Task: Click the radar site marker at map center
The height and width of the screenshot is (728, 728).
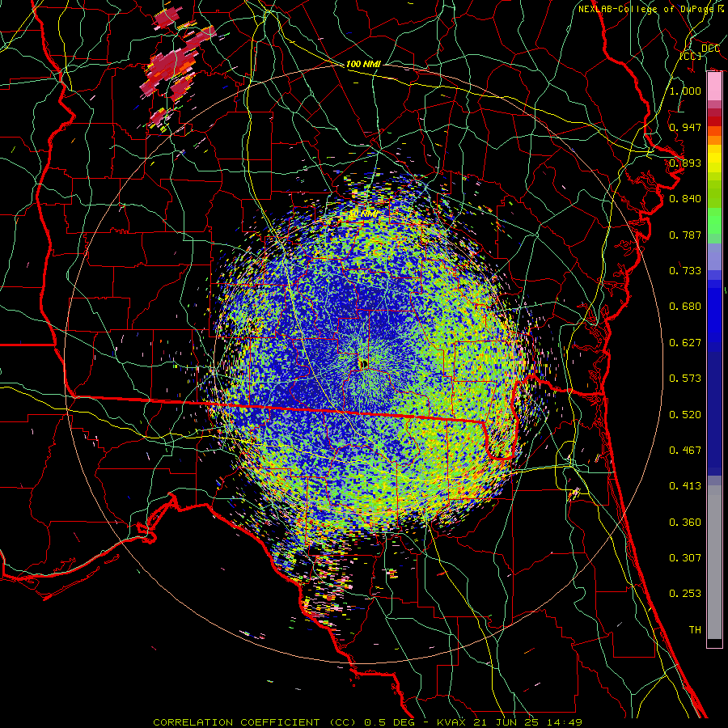Action: pos(363,364)
